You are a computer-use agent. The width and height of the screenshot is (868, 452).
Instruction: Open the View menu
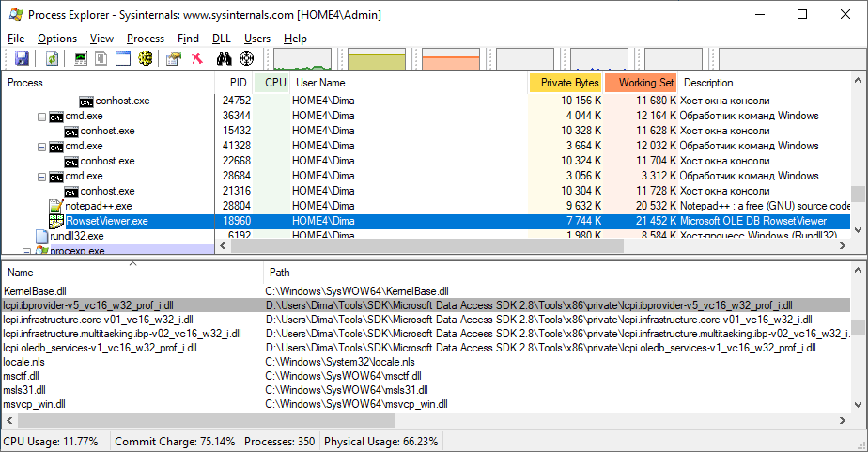101,39
